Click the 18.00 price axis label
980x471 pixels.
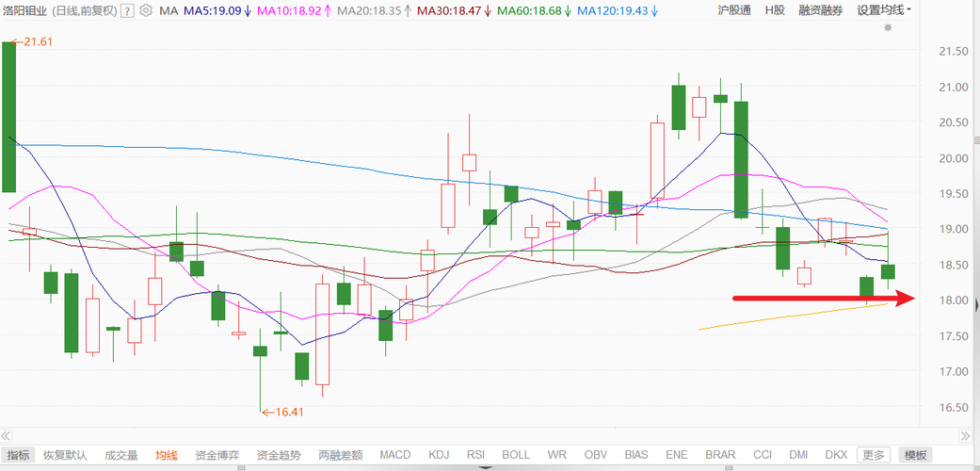pos(953,300)
